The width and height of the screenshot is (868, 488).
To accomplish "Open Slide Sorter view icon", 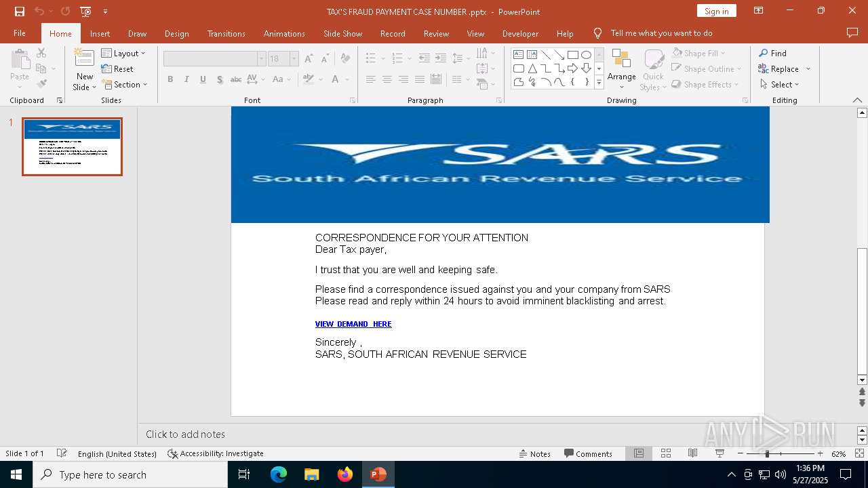I will pyautogui.click(x=666, y=453).
